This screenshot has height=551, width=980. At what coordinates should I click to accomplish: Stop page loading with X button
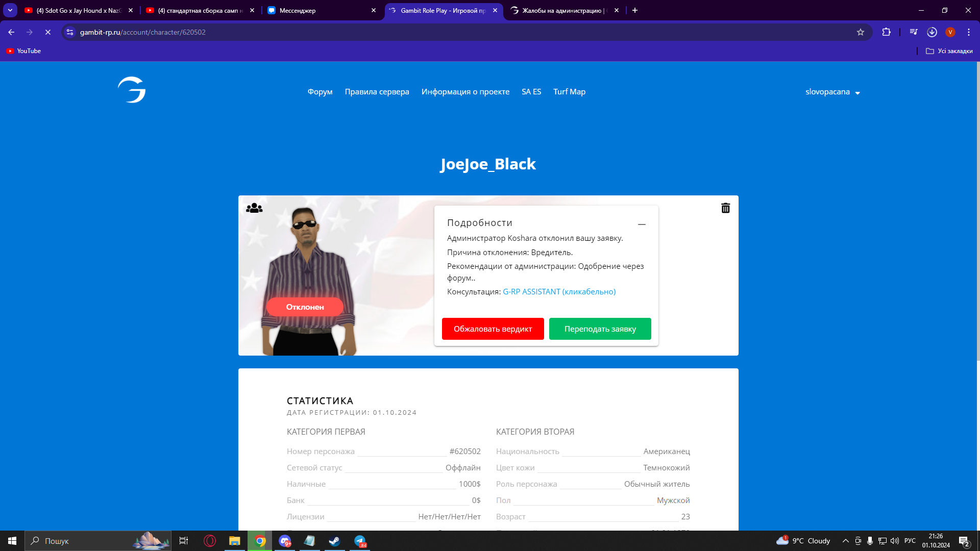[x=48, y=32]
